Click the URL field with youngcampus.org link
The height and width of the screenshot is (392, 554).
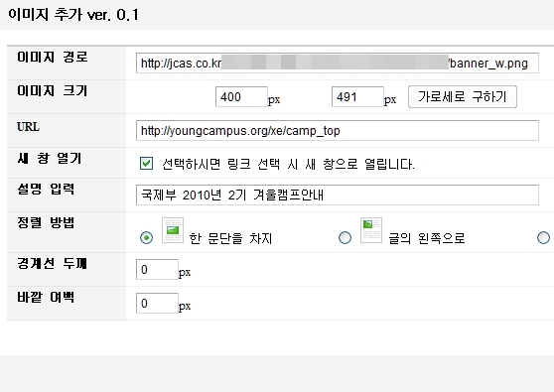(338, 131)
